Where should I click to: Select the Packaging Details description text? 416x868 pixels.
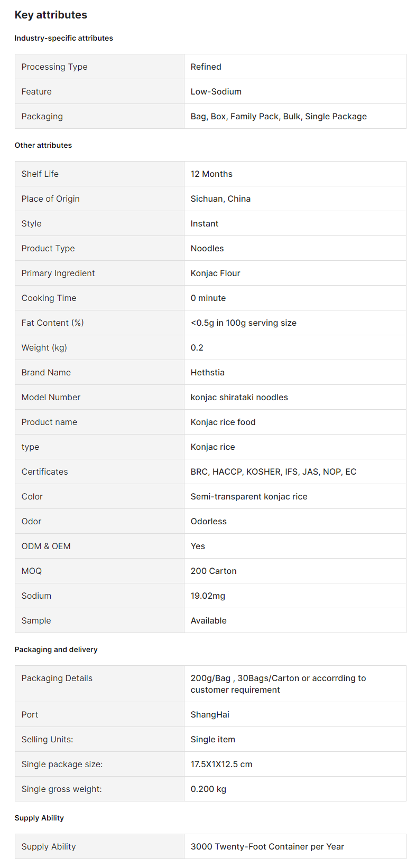[278, 684]
